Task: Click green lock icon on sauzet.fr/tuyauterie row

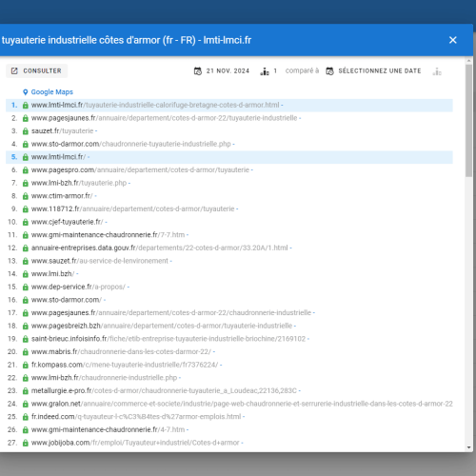Action: [x=26, y=131]
